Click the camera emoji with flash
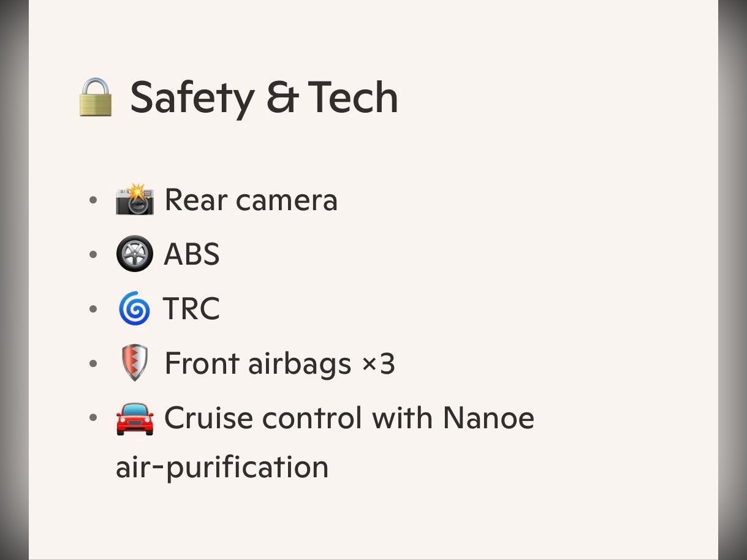 [x=134, y=200]
